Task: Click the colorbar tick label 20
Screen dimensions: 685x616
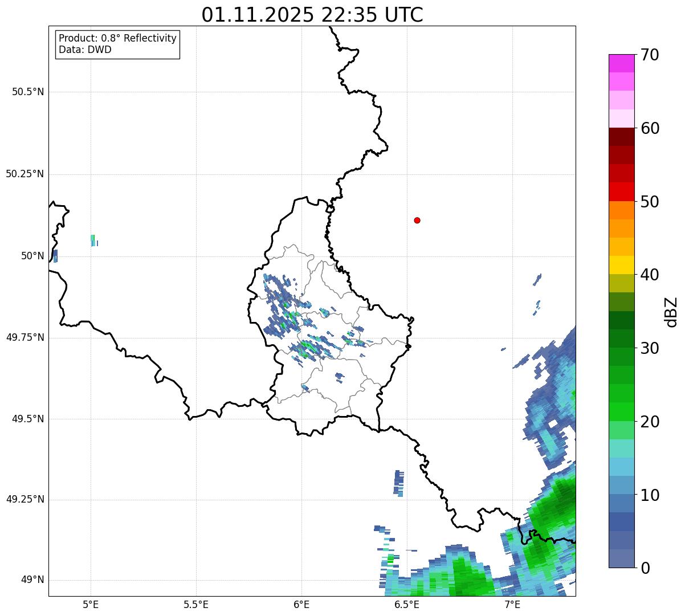Action: [650, 422]
